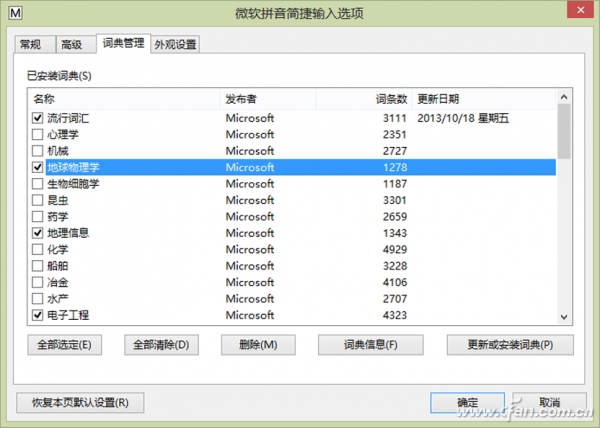Image resolution: width=600 pixels, height=428 pixels.
Task: Click the 取消 button
Action: [x=549, y=403]
